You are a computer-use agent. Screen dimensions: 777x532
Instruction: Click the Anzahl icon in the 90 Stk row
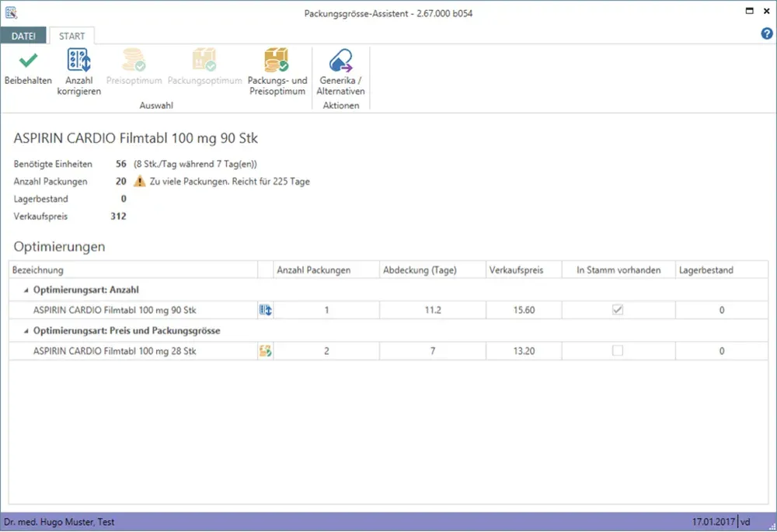click(x=266, y=310)
